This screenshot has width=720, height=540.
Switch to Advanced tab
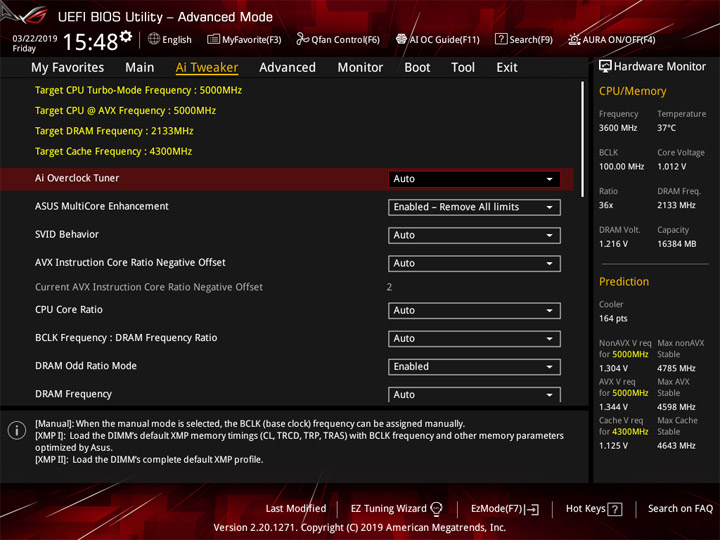(x=287, y=68)
